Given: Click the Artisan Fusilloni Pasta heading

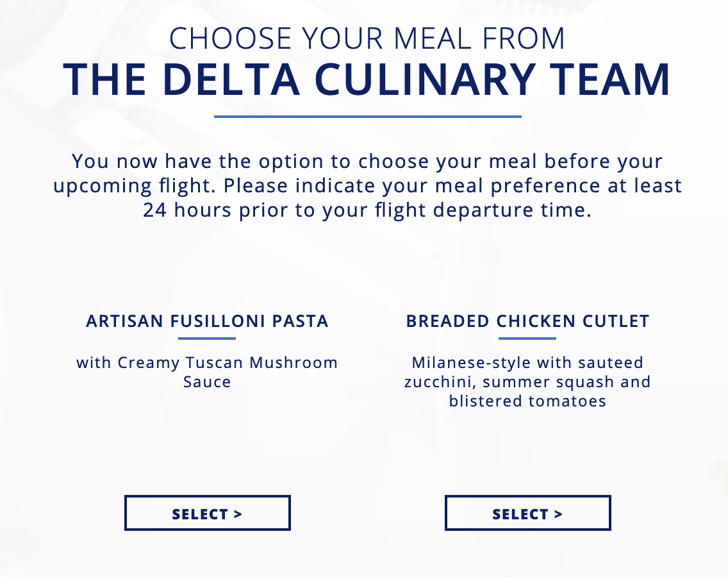Looking at the screenshot, I should pyautogui.click(x=207, y=321).
